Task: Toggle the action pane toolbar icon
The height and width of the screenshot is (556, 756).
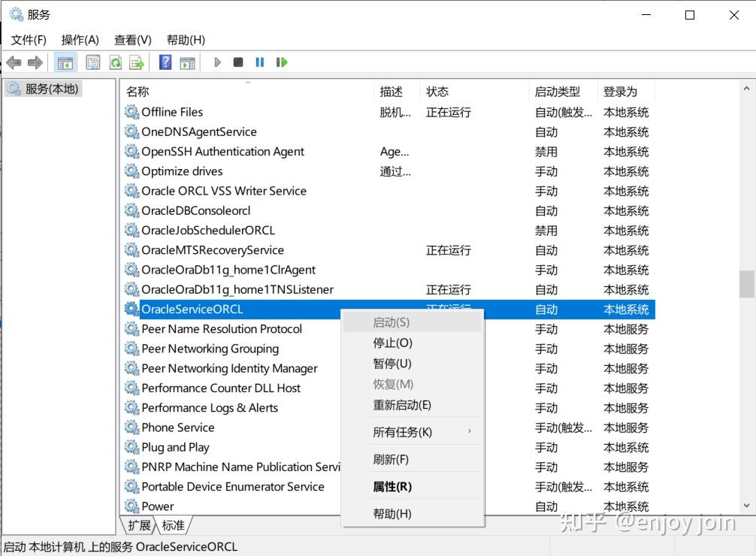Action: pyautogui.click(x=187, y=62)
